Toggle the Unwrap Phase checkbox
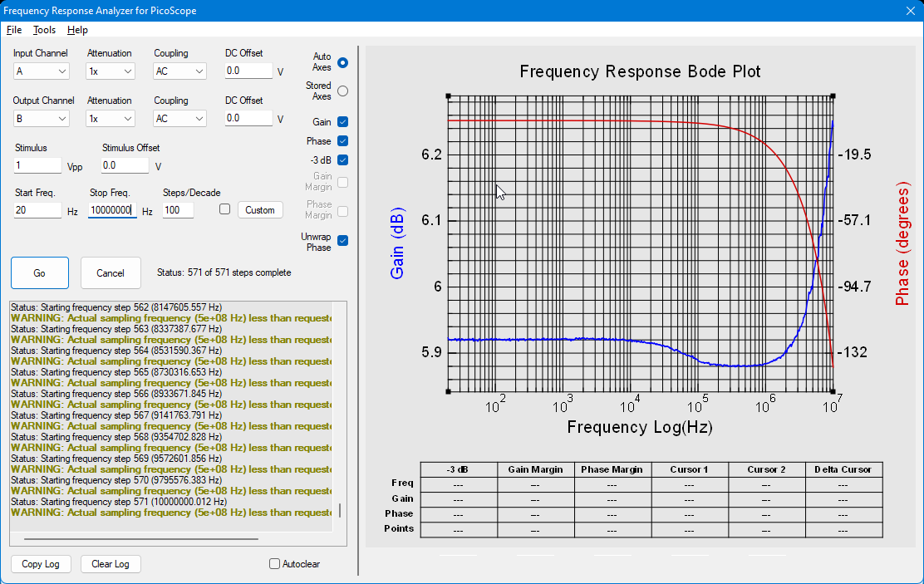 (x=342, y=240)
